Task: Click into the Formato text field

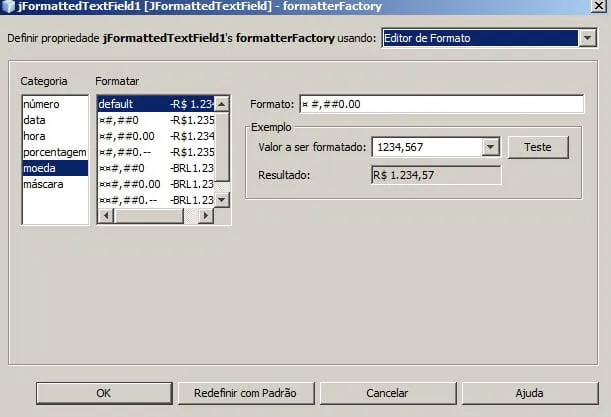Action: click(x=439, y=104)
